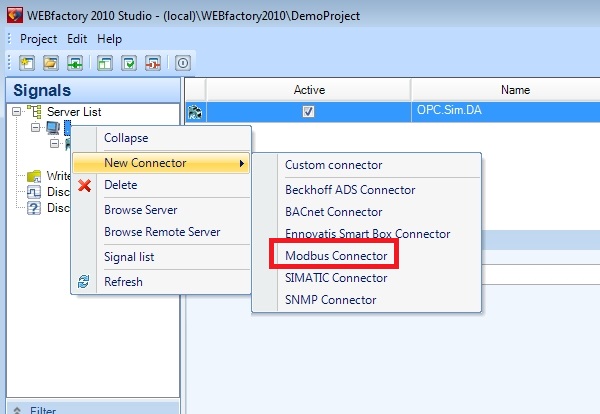Click the Open Project folder icon

(x=52, y=62)
